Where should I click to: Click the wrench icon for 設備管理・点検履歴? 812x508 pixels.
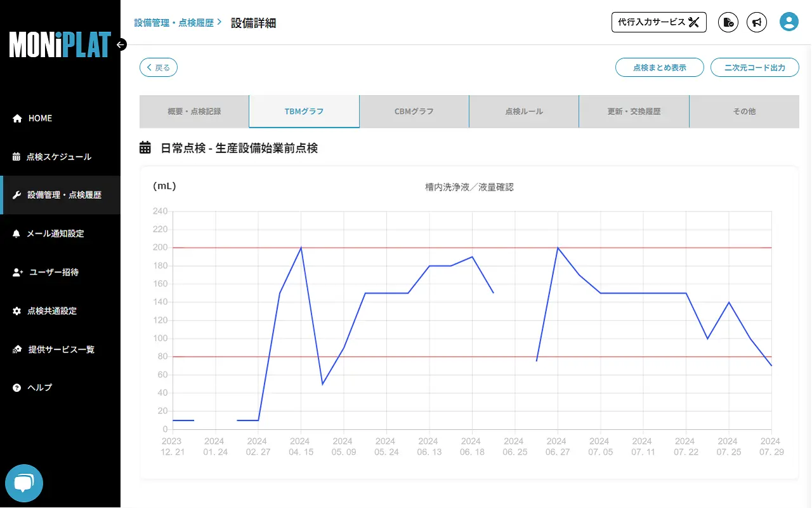15,195
